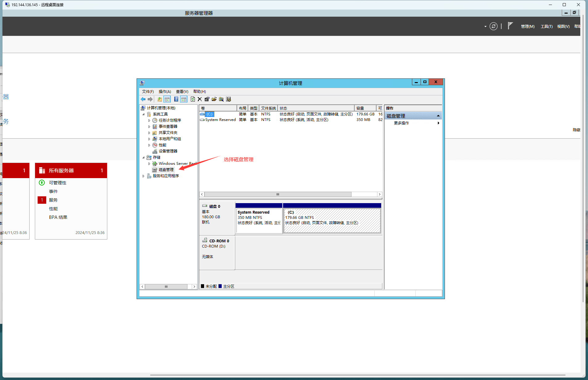The width and height of the screenshot is (588, 380).
Task: Click the black X delete toolbar icon
Action: tap(200, 99)
